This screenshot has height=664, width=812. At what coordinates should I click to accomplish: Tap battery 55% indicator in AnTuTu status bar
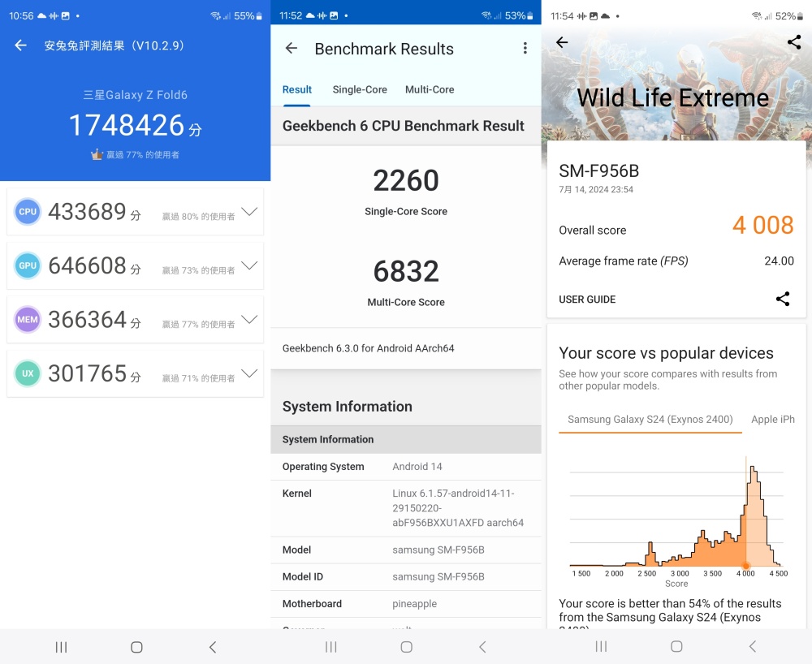tap(248, 16)
